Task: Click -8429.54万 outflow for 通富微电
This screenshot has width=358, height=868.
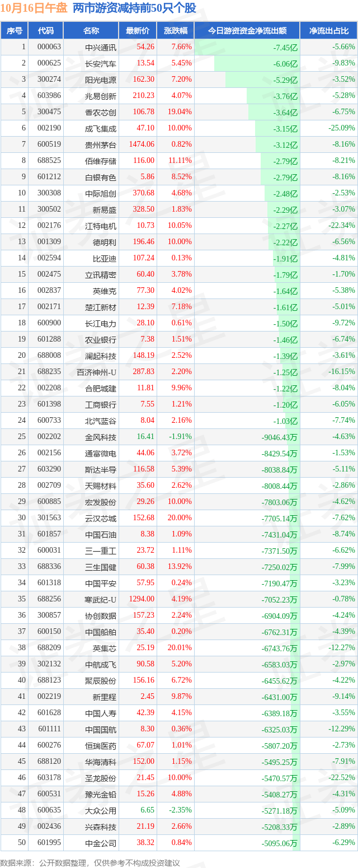Action: tap(280, 453)
